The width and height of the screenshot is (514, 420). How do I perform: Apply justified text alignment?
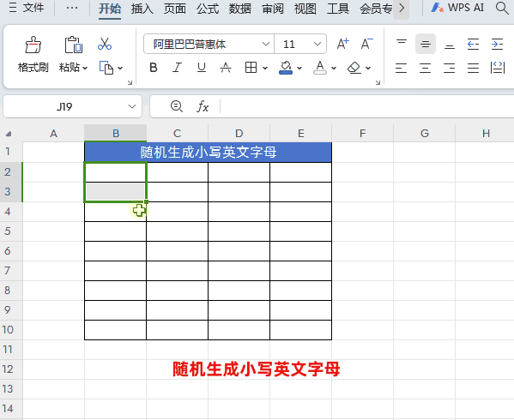coord(473,68)
